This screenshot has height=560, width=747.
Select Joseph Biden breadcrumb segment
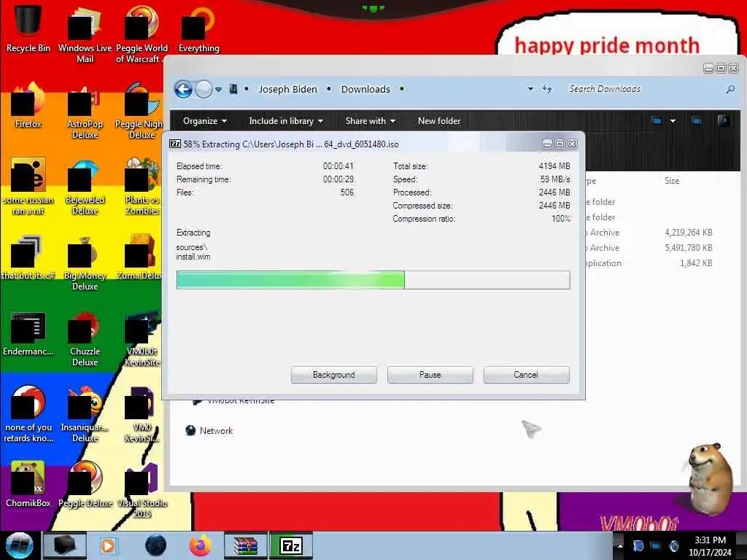(x=287, y=89)
